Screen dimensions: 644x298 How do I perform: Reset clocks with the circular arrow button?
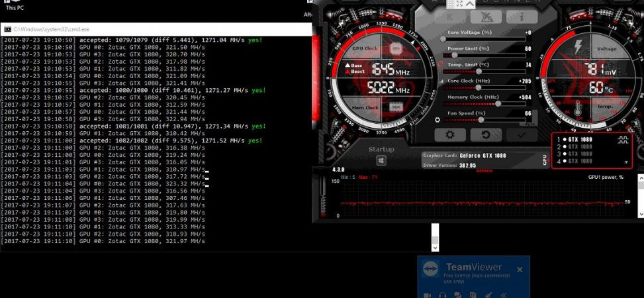486,135
